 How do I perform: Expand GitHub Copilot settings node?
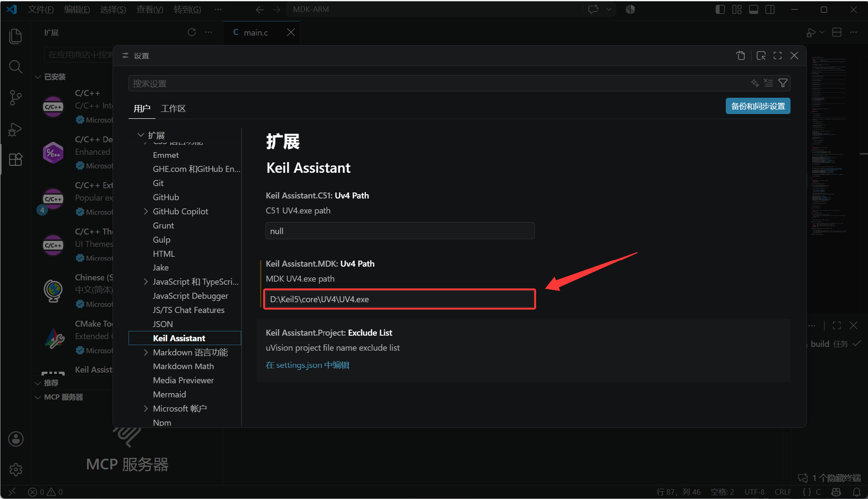click(x=146, y=211)
